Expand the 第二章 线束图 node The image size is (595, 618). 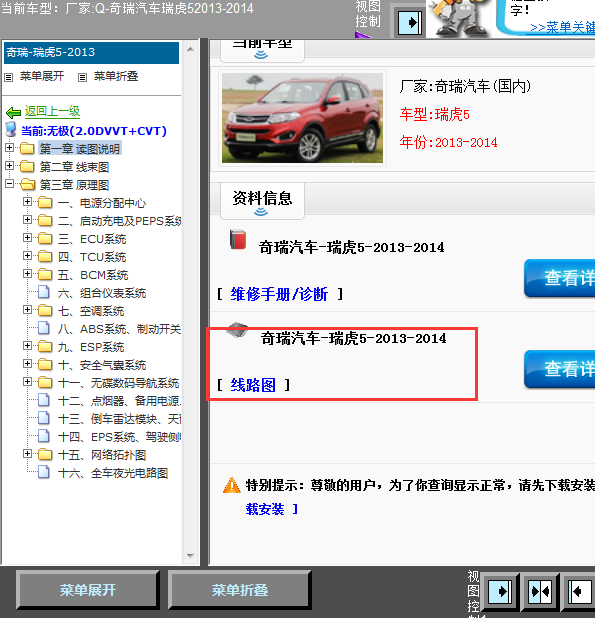9,166
